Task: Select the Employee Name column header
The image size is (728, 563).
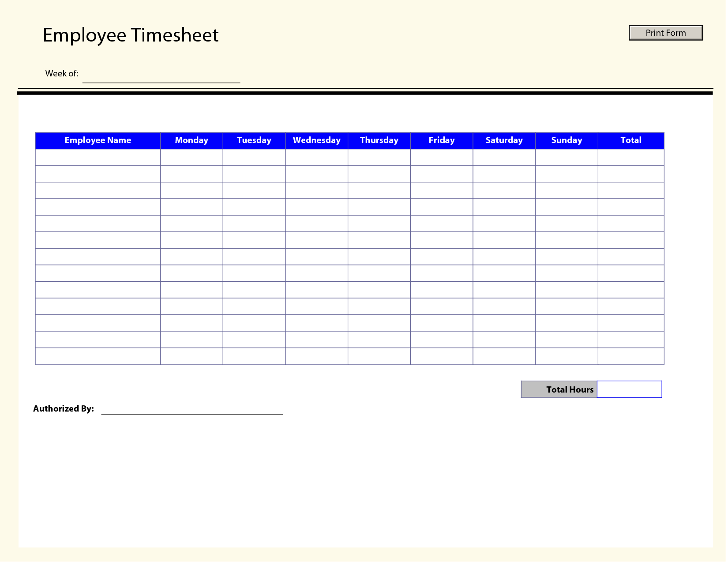Action: [x=98, y=140]
